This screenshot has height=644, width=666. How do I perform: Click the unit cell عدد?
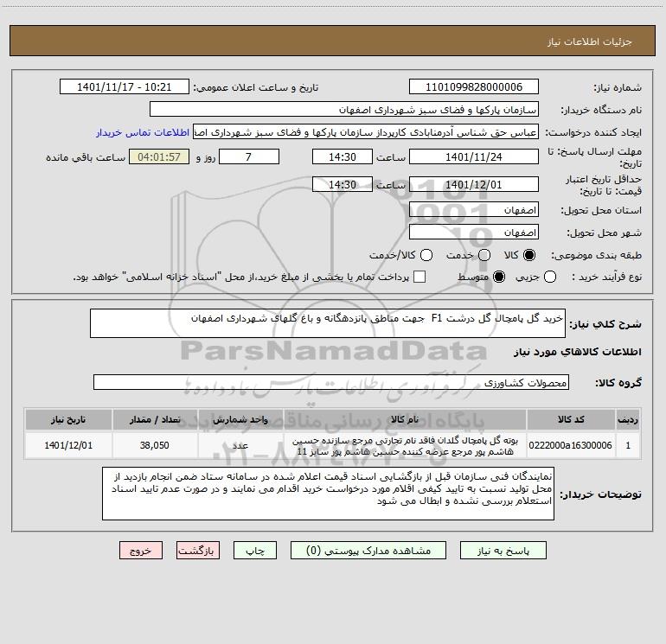(x=240, y=445)
